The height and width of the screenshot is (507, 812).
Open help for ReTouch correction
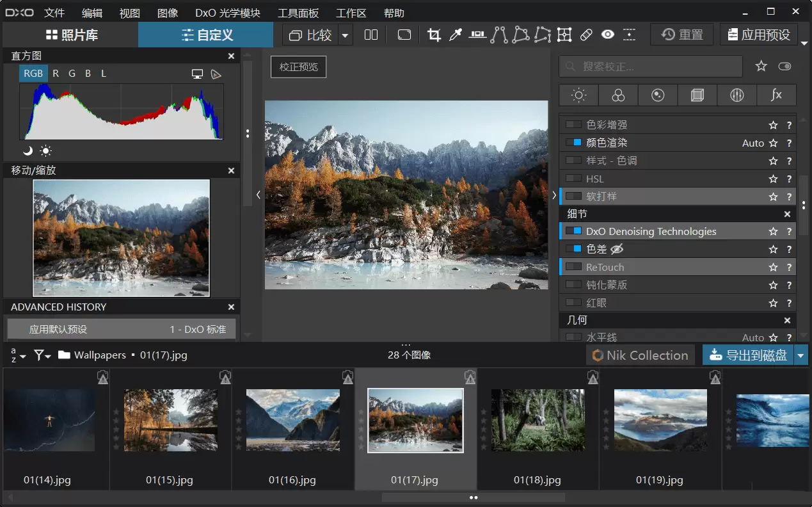pyautogui.click(x=789, y=268)
